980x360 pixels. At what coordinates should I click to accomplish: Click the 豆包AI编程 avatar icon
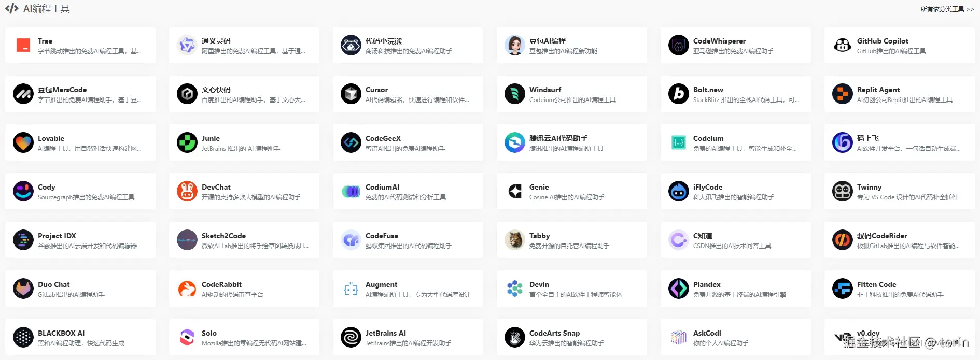pos(515,46)
